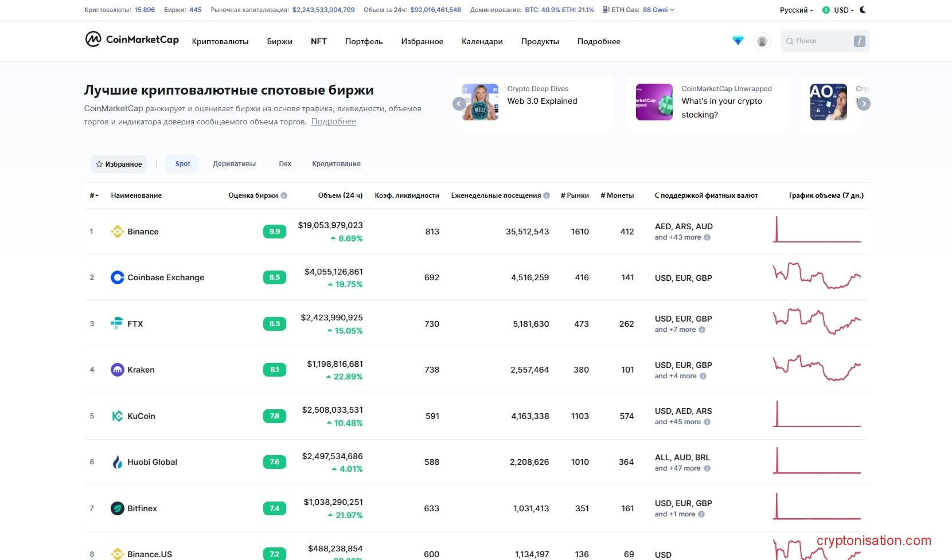The height and width of the screenshot is (560, 952).
Task: Click the Подробнее link in description
Action: [x=333, y=122]
